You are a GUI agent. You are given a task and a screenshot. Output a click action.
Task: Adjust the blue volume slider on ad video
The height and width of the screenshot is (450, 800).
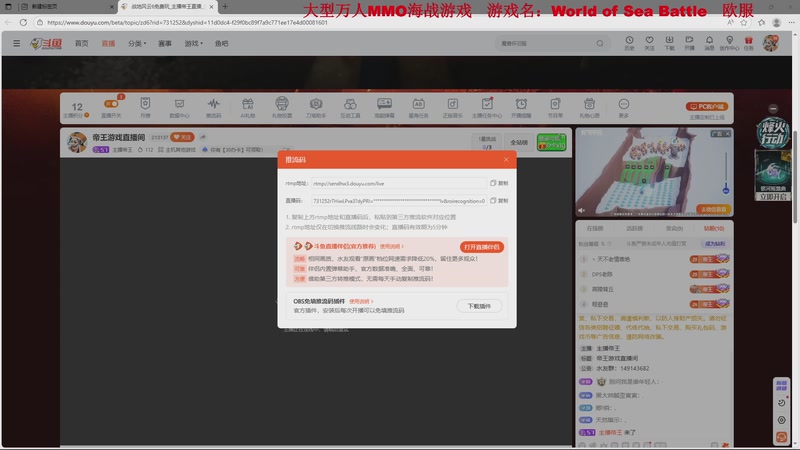point(726,190)
